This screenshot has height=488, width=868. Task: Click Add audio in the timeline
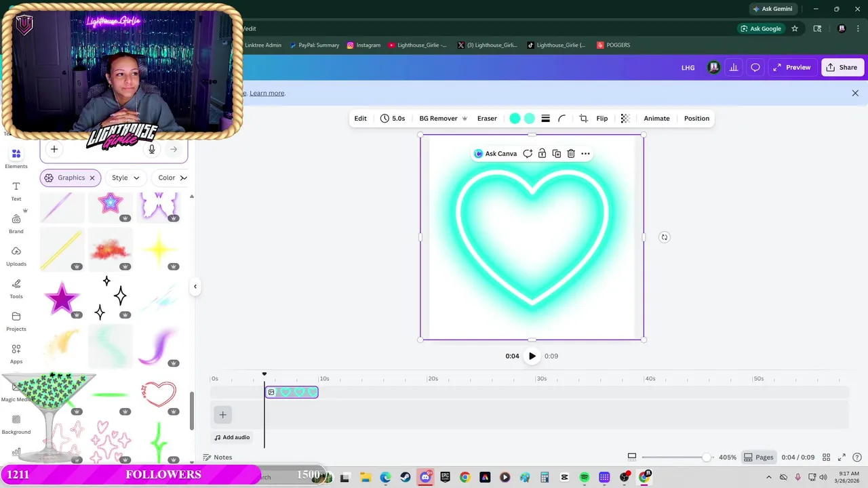[x=232, y=437]
